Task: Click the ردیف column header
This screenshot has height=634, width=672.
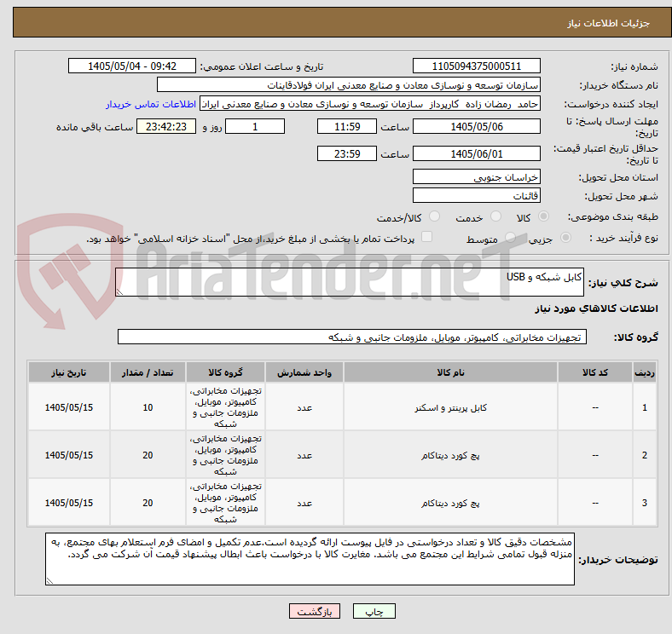Action: (644, 372)
